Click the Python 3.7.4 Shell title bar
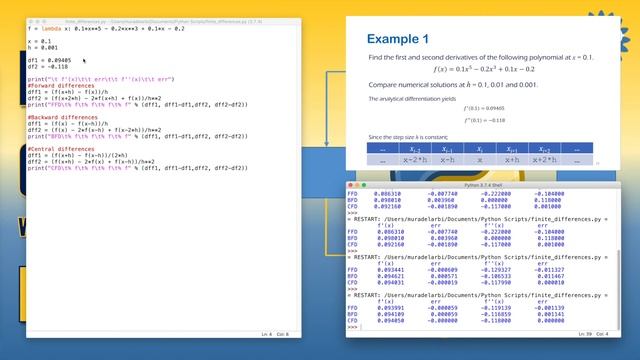This screenshot has width=640, height=360. 483,185
